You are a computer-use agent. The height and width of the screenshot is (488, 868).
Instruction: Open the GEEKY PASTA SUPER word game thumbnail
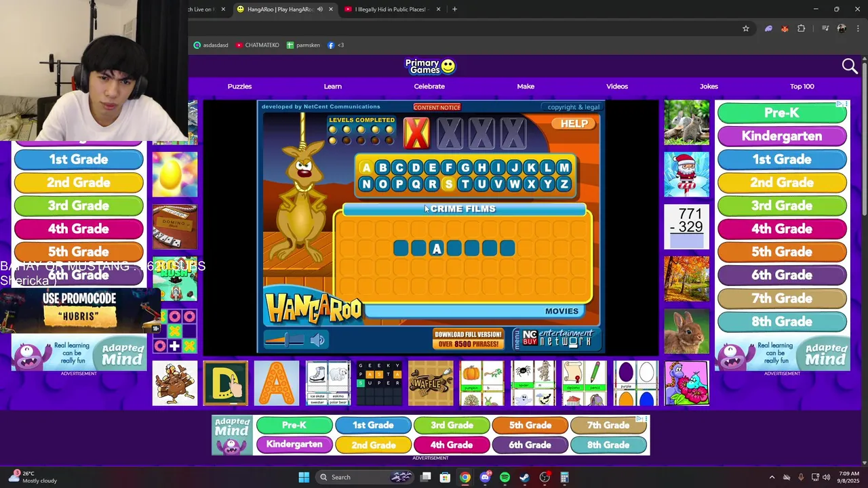point(380,383)
